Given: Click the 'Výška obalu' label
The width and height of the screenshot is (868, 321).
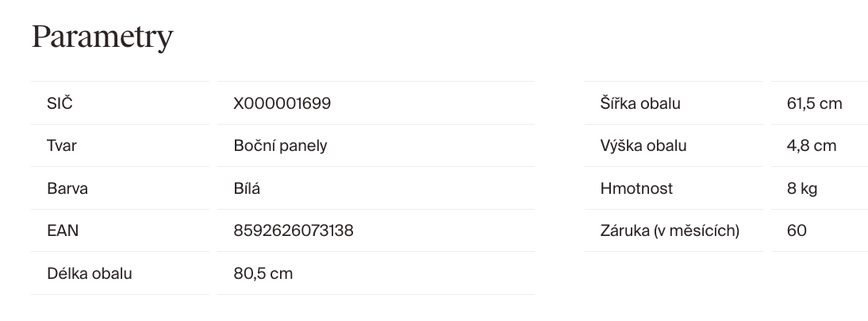Looking at the screenshot, I should (643, 146).
